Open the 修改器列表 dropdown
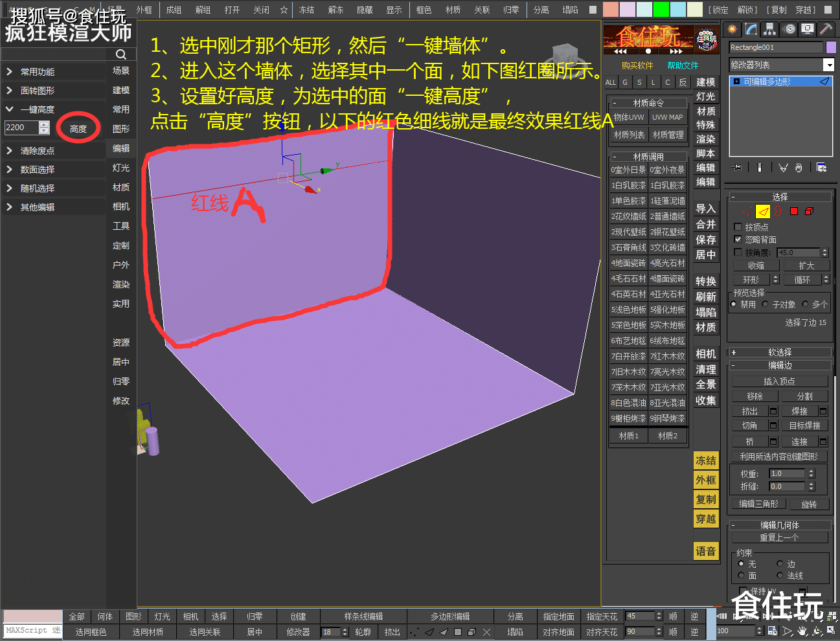This screenshot has width=840, height=641. tap(828, 65)
